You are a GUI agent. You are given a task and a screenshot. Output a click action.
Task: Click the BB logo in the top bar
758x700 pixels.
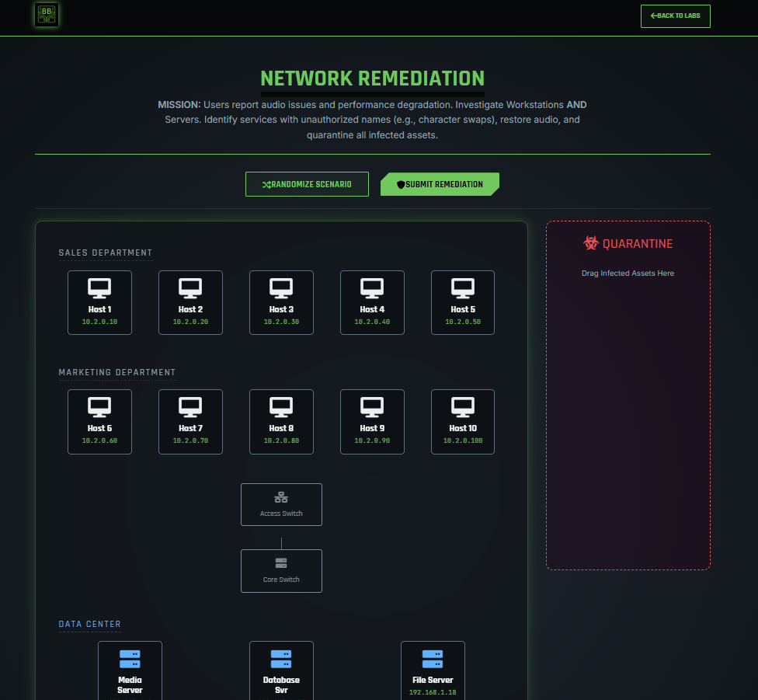46,16
